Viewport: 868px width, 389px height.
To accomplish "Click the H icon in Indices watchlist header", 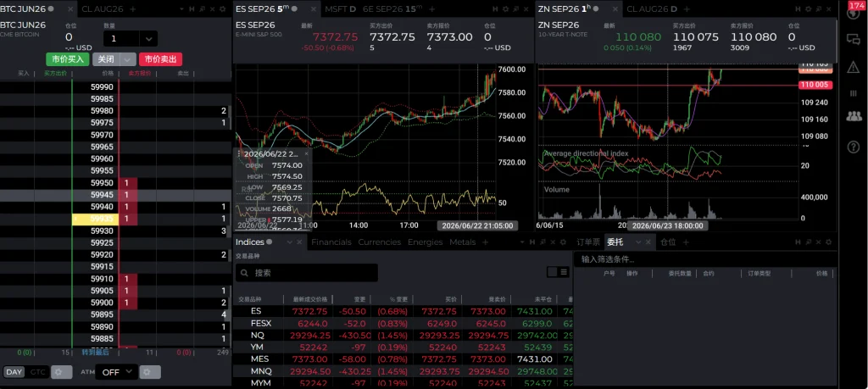I will pyautogui.click(x=532, y=242).
